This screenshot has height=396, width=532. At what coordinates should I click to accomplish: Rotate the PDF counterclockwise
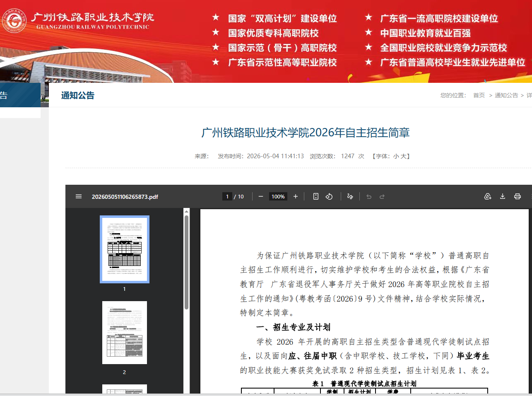click(x=329, y=196)
